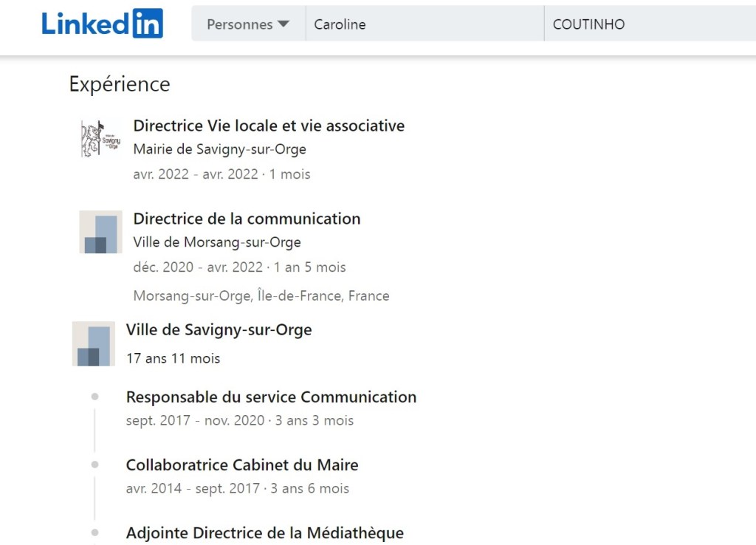Select the Expérience section heading
756x545 pixels.
click(x=120, y=84)
